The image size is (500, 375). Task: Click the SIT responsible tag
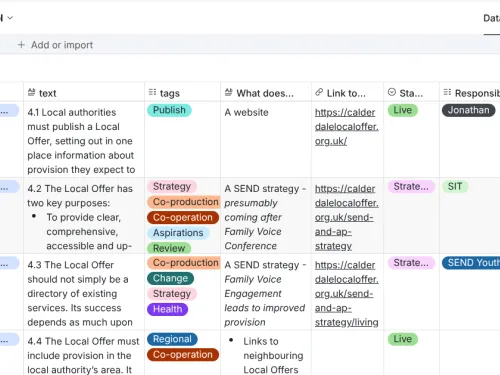click(x=455, y=187)
